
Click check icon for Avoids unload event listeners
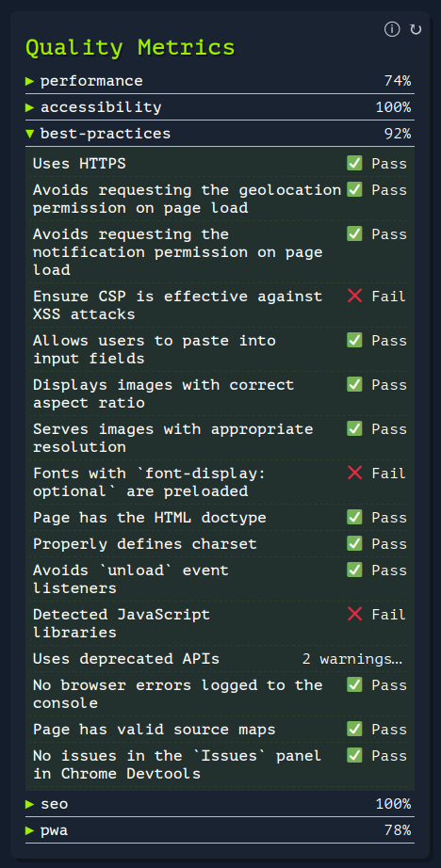354,571
